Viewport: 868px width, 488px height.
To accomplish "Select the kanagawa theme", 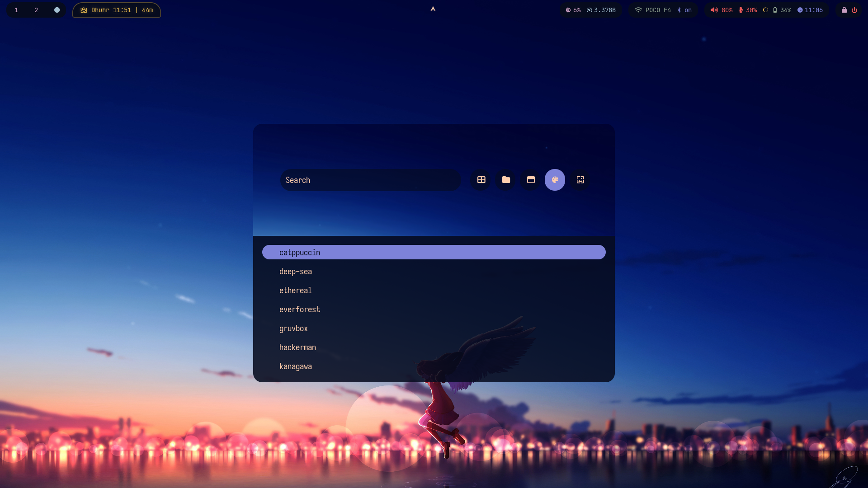I will pyautogui.click(x=434, y=366).
